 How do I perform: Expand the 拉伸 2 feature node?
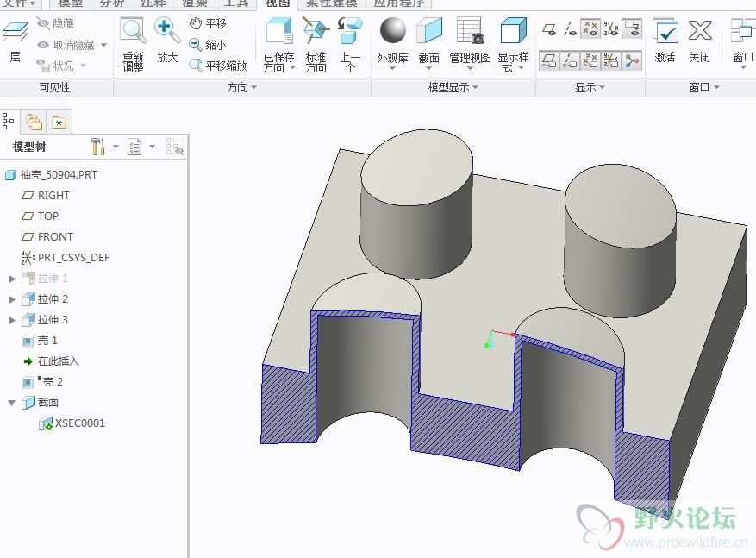12,299
